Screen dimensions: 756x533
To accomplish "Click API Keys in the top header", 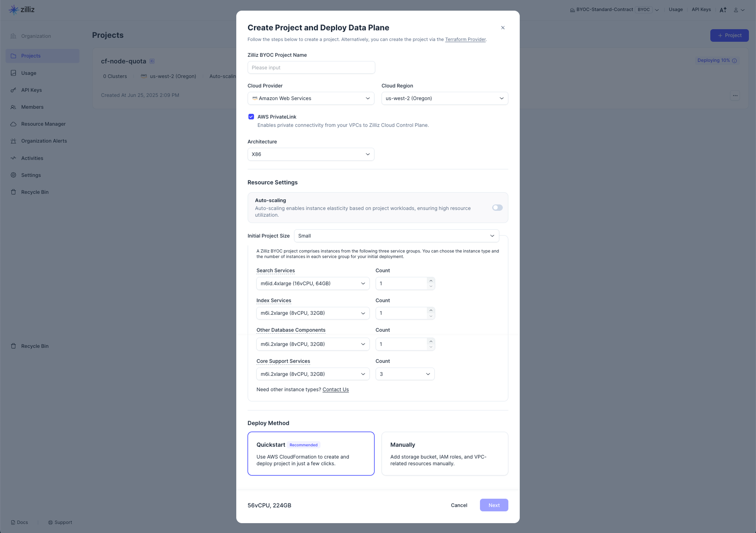I will point(701,9).
